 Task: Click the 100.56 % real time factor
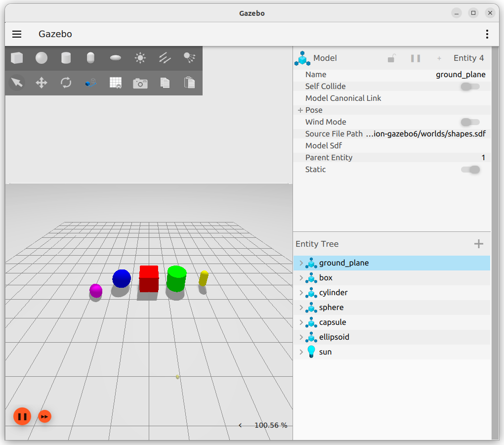coord(271,425)
